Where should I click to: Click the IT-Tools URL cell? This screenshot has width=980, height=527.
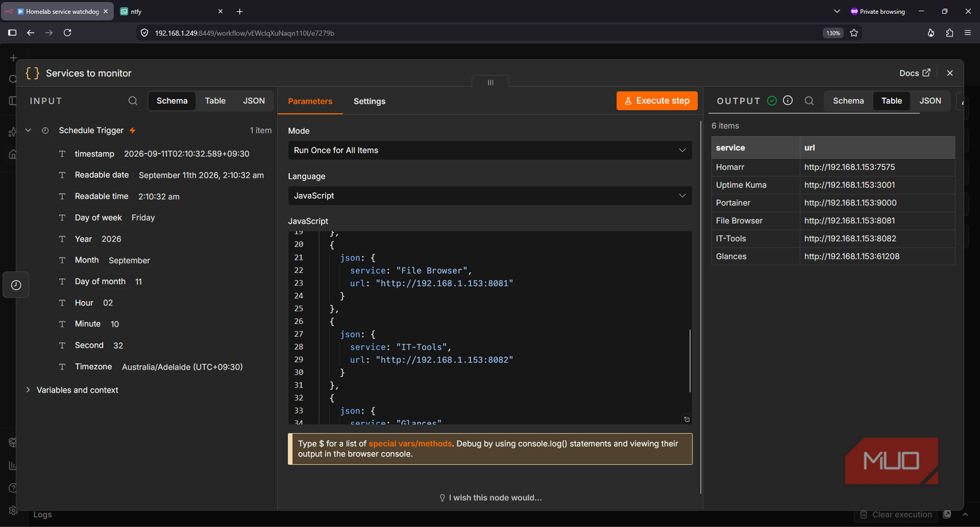pos(877,238)
